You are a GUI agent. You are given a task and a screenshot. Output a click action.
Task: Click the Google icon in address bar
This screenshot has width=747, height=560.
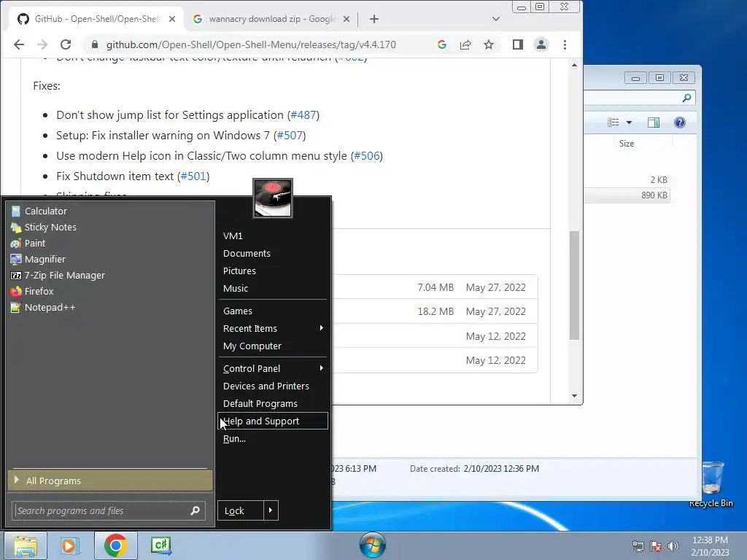click(x=441, y=44)
